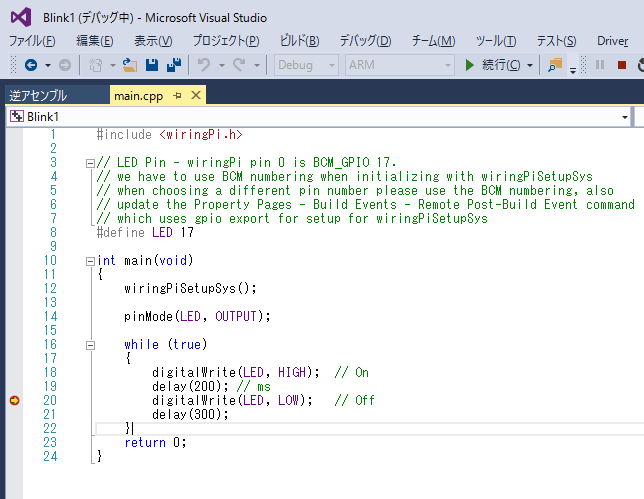Open the プロジェクト(P) menu
The image size is (644, 499).
(x=226, y=41)
